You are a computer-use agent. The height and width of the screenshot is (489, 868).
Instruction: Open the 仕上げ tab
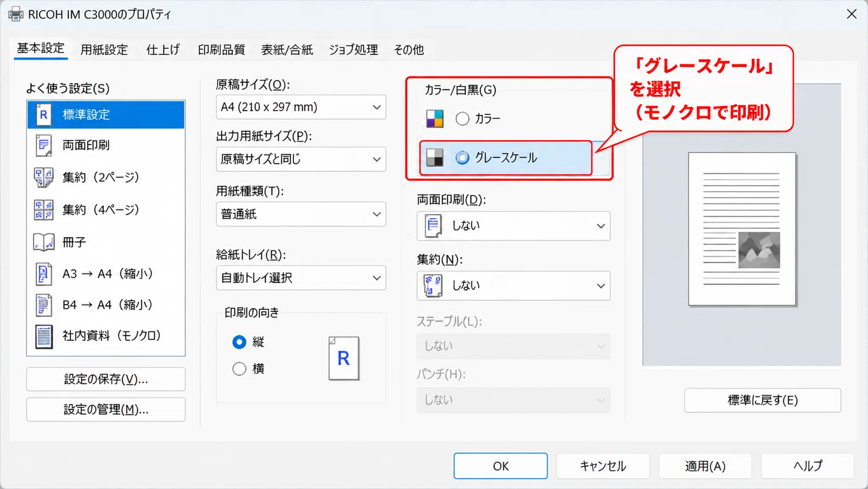[x=163, y=49]
